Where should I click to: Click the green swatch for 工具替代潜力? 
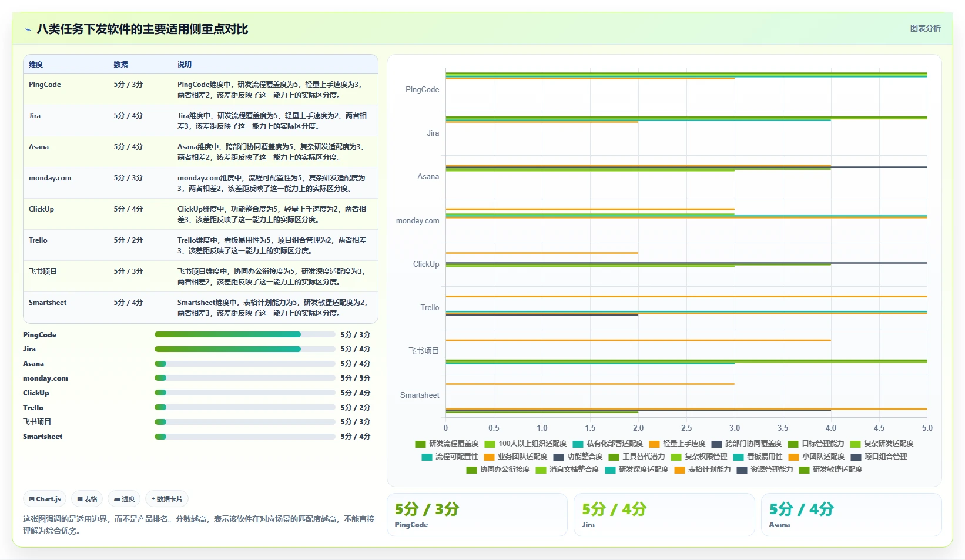click(614, 457)
